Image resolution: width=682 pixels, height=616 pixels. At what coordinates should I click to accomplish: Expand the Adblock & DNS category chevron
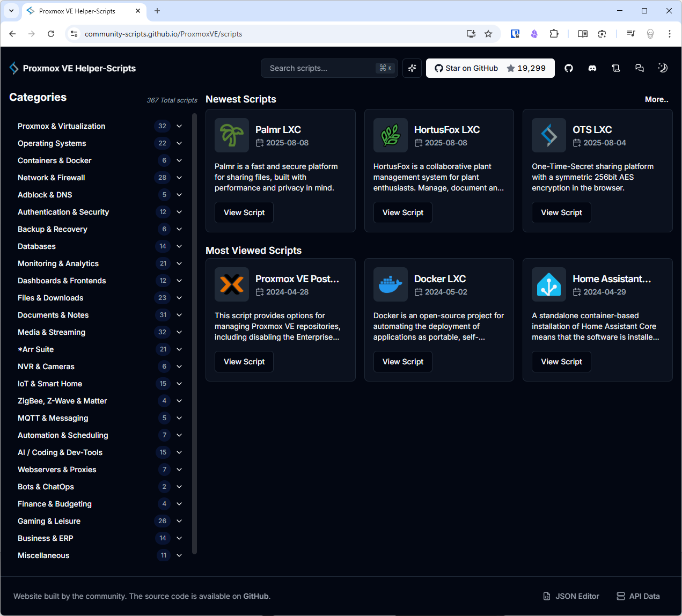pyautogui.click(x=179, y=195)
